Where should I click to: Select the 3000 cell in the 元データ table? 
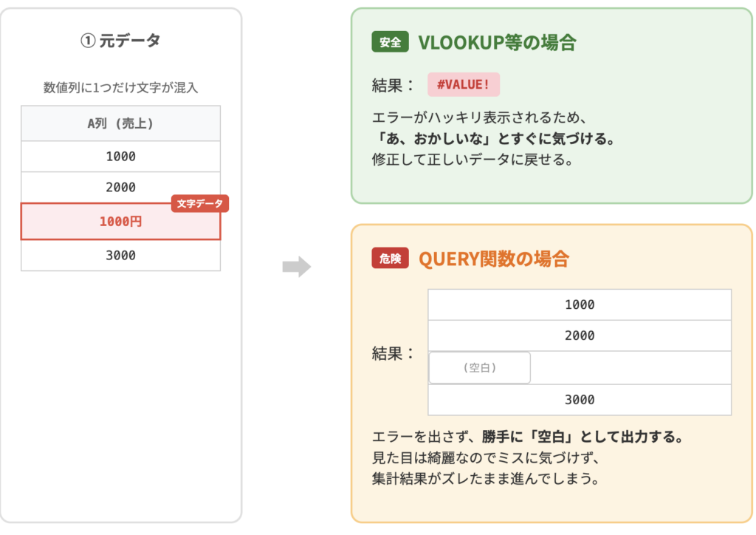click(120, 255)
